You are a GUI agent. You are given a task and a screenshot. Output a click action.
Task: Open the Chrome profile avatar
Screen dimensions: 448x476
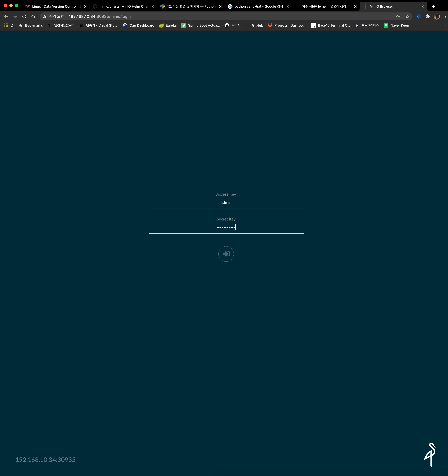point(437,16)
